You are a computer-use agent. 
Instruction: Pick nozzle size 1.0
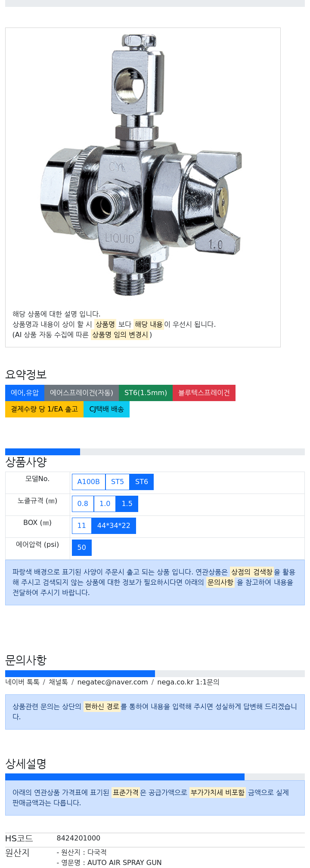[x=105, y=504]
